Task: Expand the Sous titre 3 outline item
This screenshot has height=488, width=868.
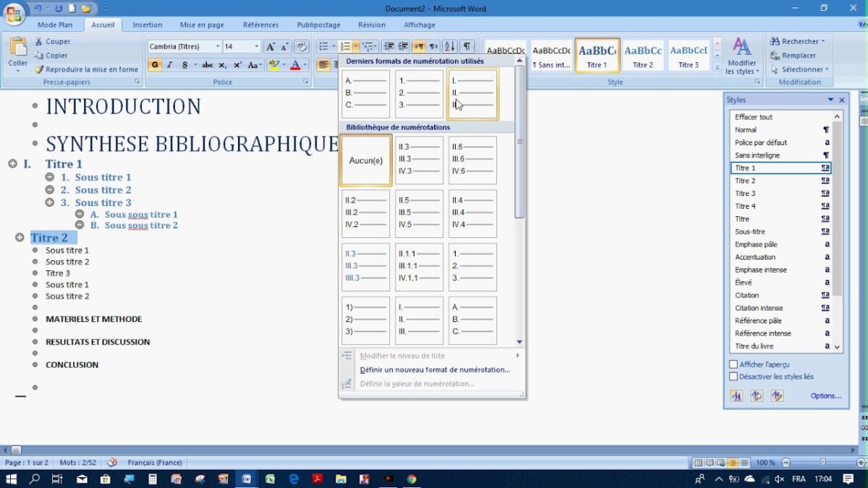Action: point(50,202)
